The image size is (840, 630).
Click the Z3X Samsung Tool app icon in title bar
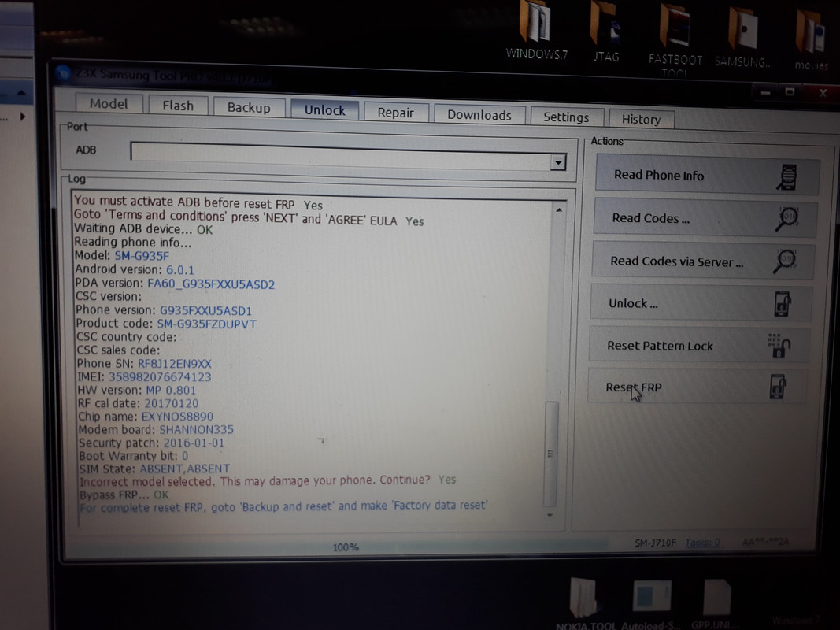pyautogui.click(x=63, y=72)
